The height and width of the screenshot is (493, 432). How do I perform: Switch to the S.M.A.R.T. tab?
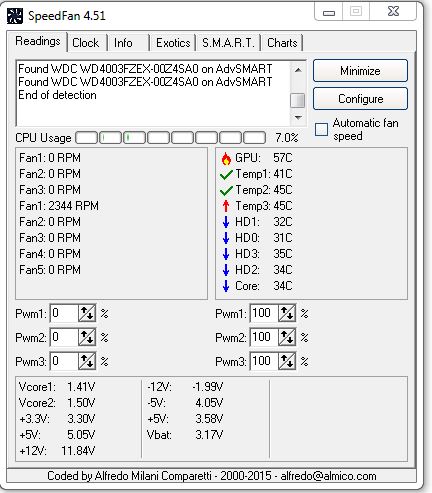(x=228, y=43)
